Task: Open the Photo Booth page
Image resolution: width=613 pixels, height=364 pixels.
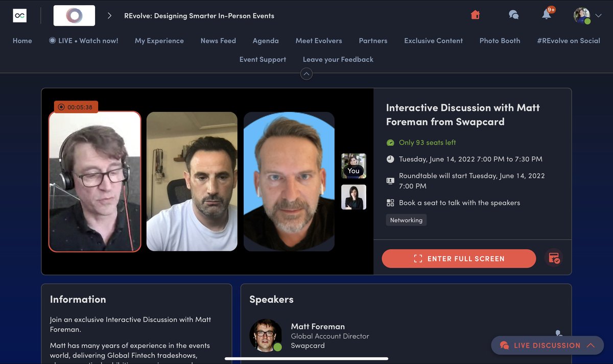Action: pos(500,41)
